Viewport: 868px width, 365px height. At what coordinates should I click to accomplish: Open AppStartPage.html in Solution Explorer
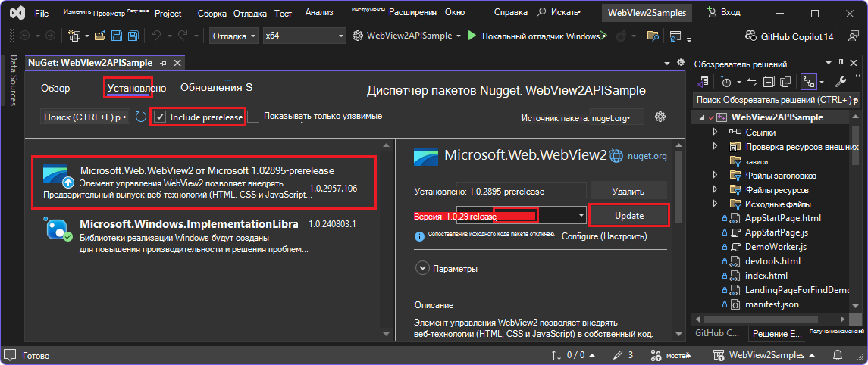pos(783,218)
